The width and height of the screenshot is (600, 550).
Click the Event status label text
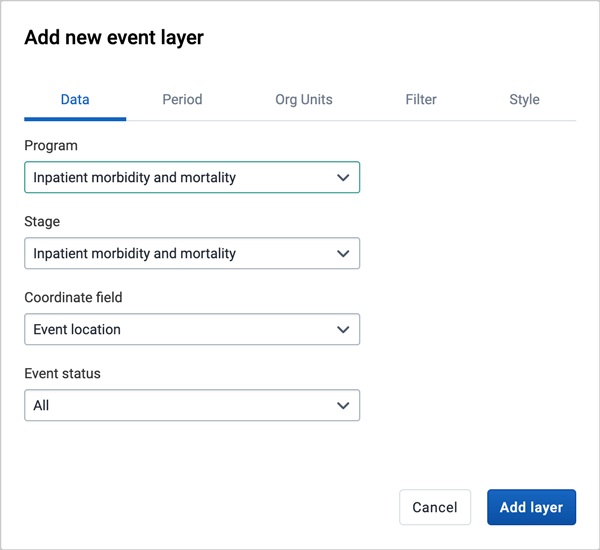pyautogui.click(x=62, y=374)
